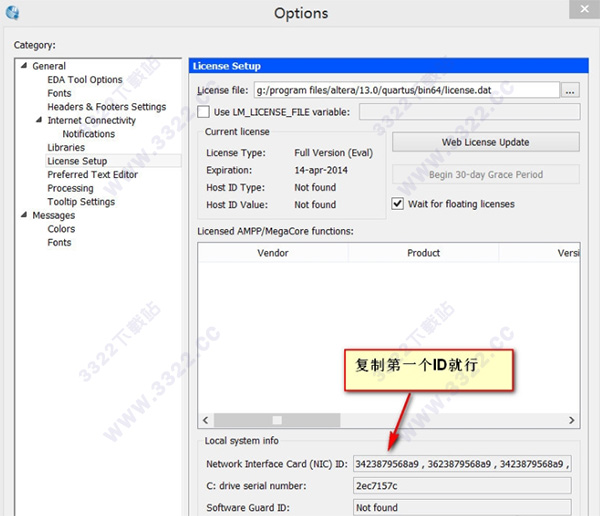Select Notifications under Internet Connectivity
The width and height of the screenshot is (600, 516).
pyautogui.click(x=88, y=134)
